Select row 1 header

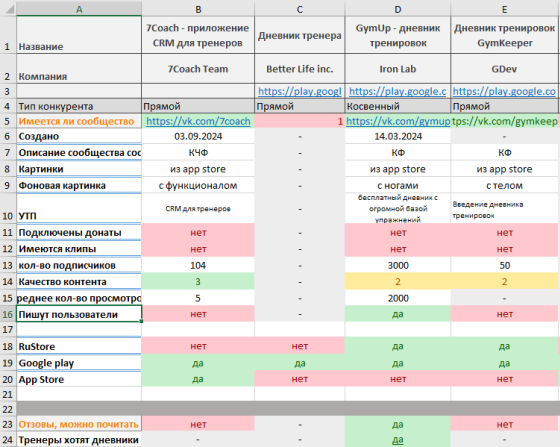(8, 35)
